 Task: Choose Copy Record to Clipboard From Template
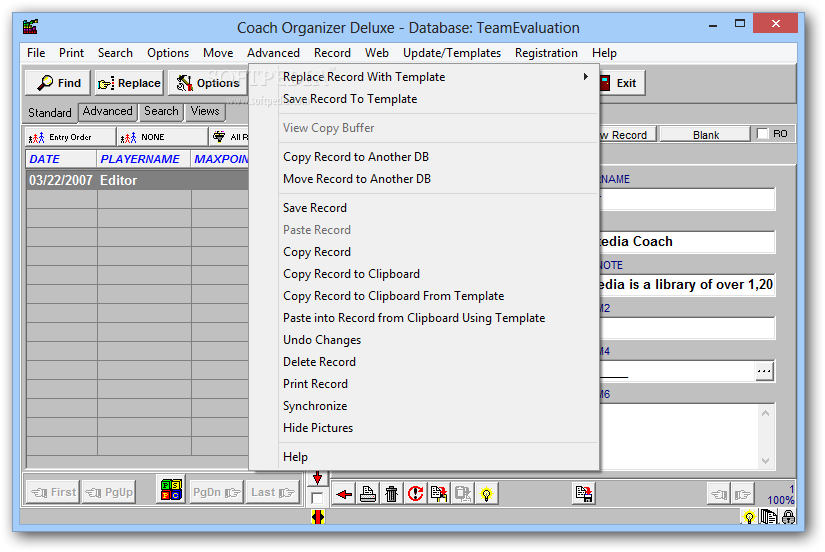[394, 296]
